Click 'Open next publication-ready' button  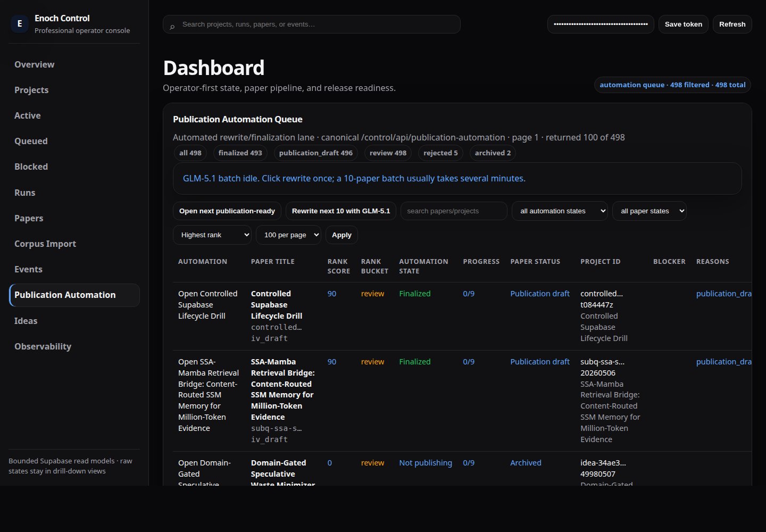(x=227, y=211)
